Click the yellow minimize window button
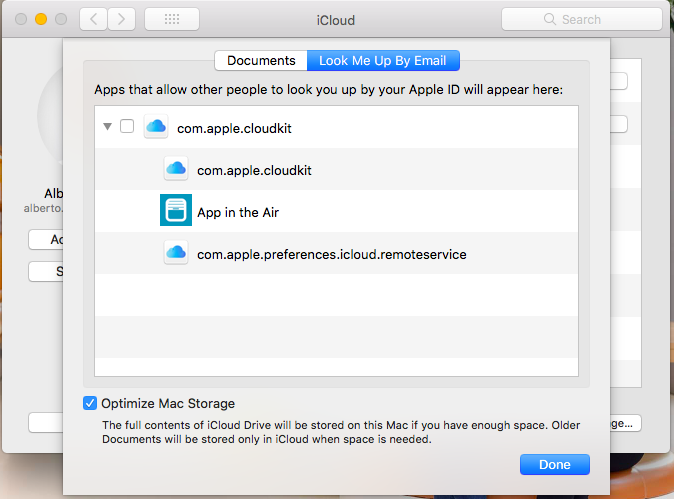This screenshot has width=674, height=499. (x=41, y=19)
